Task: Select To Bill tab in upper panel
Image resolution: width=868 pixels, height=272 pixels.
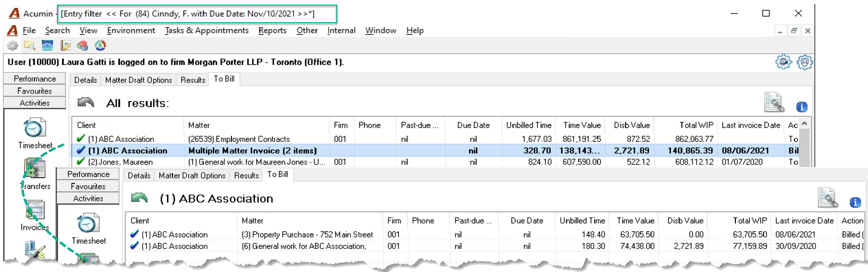Action: coord(224,79)
